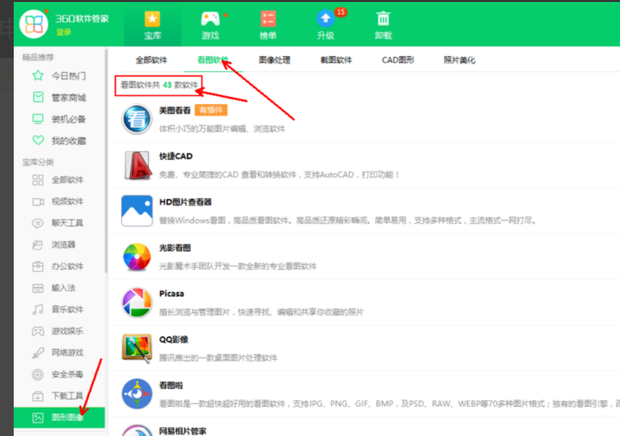Open 我的收藏 in the sidebar
This screenshot has width=620, height=436.
(x=69, y=141)
